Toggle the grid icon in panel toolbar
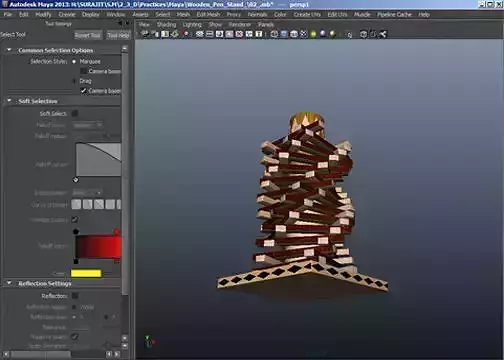504x360 pixels. click(x=200, y=34)
